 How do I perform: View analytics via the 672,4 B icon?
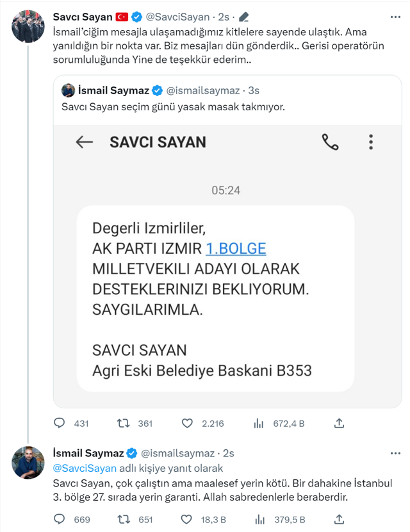[x=259, y=423]
